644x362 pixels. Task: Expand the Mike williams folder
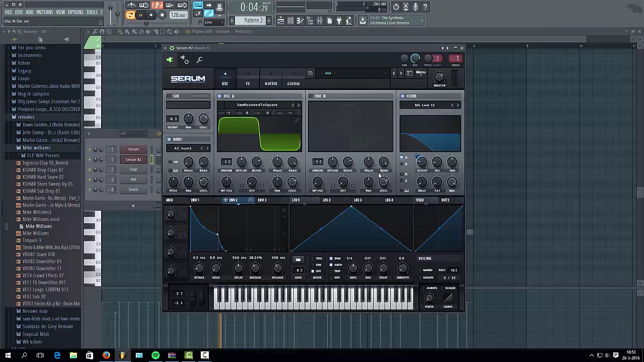(x=36, y=148)
